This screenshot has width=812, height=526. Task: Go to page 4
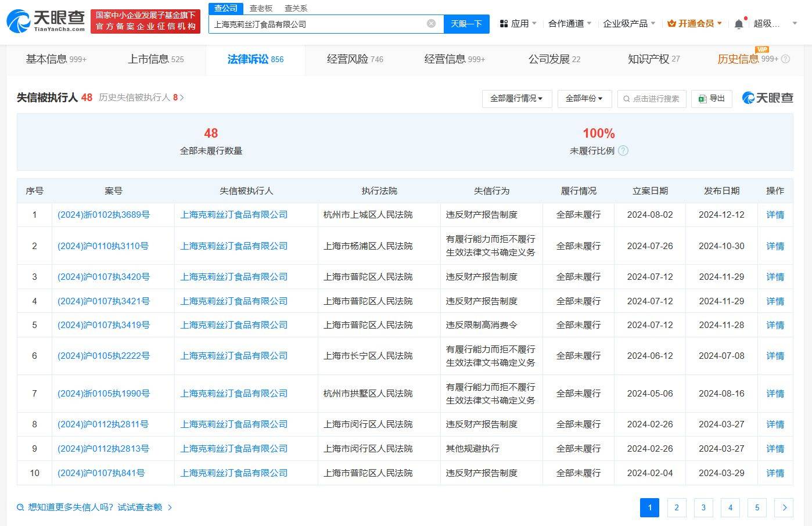[x=730, y=507]
